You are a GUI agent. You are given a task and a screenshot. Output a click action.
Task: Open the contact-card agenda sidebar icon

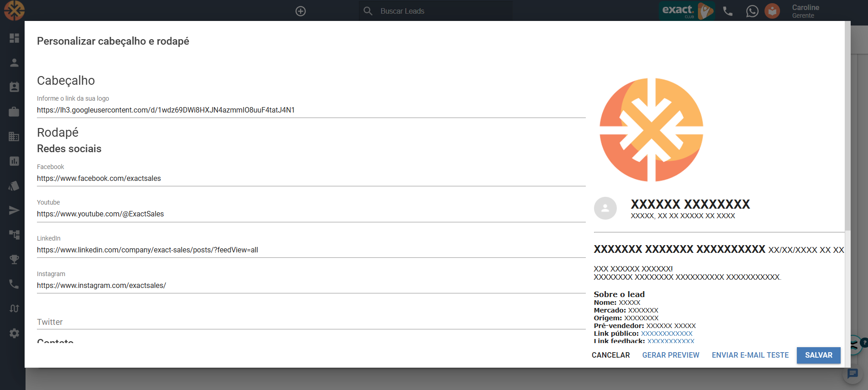pos(14,87)
